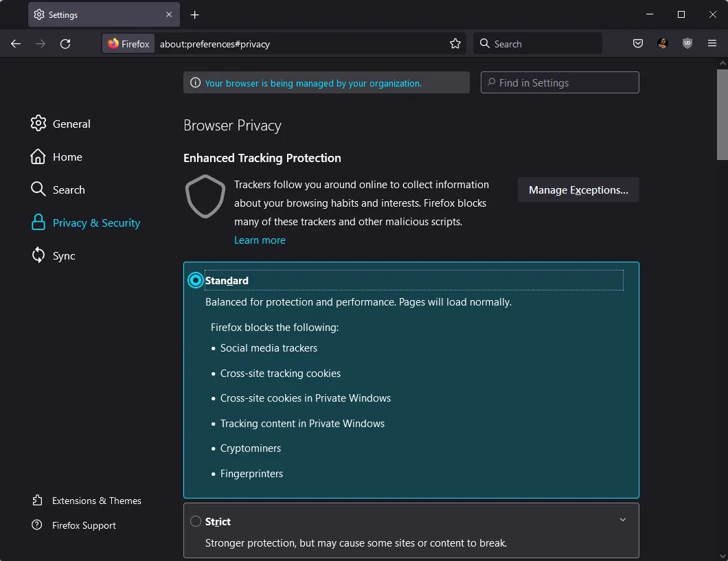Open the Learn more link

[x=260, y=240]
